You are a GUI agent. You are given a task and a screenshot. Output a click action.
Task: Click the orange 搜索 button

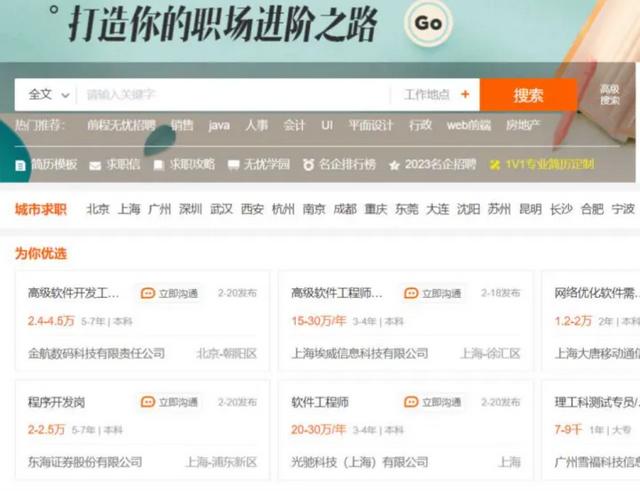[528, 95]
